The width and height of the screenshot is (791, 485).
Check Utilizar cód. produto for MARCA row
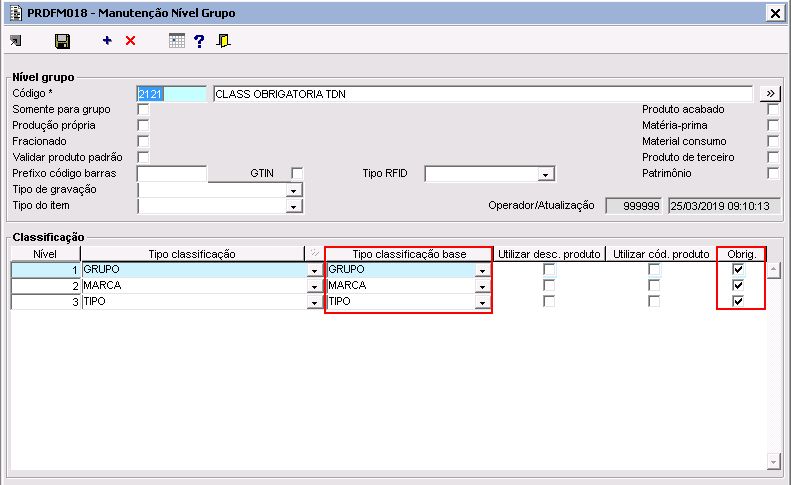point(654,286)
